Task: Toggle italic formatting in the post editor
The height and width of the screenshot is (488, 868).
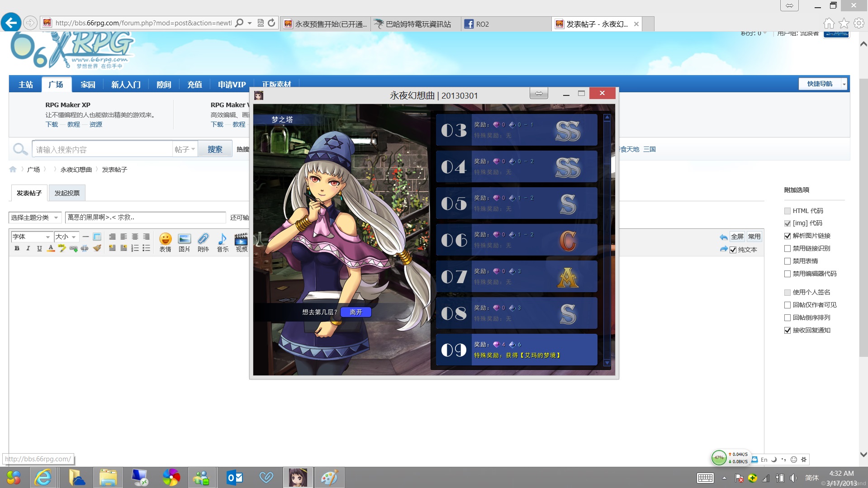Action: tap(28, 248)
